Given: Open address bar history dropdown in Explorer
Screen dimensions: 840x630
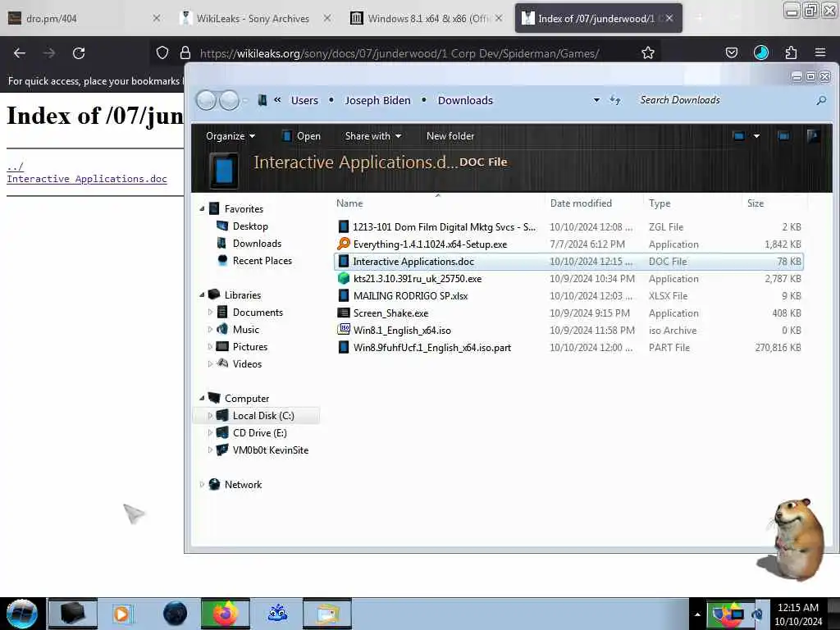Looking at the screenshot, I should [x=596, y=100].
